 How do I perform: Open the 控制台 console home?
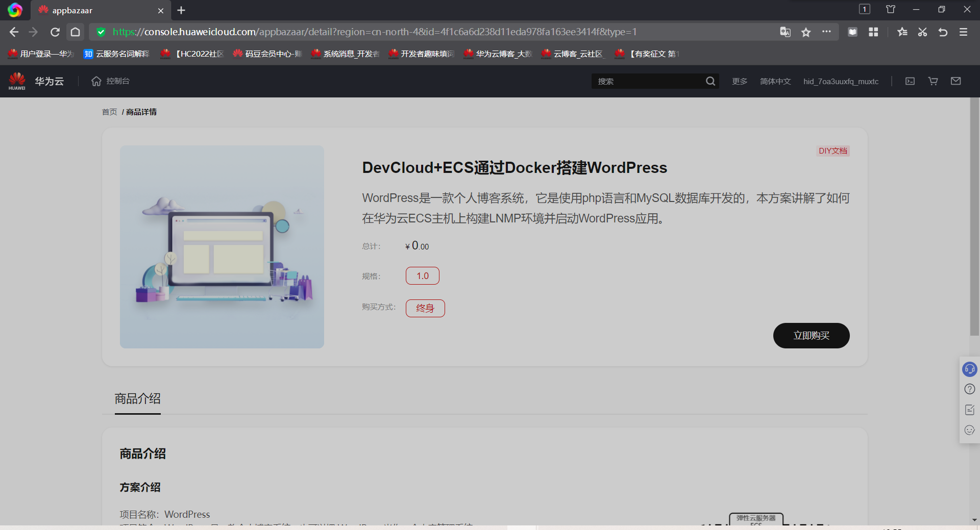click(x=110, y=81)
